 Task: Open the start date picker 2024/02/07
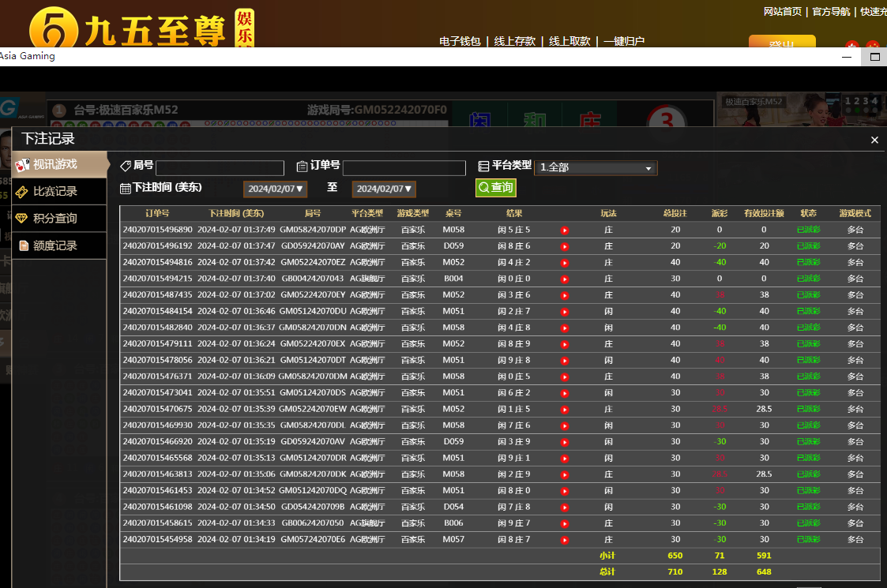coord(275,189)
